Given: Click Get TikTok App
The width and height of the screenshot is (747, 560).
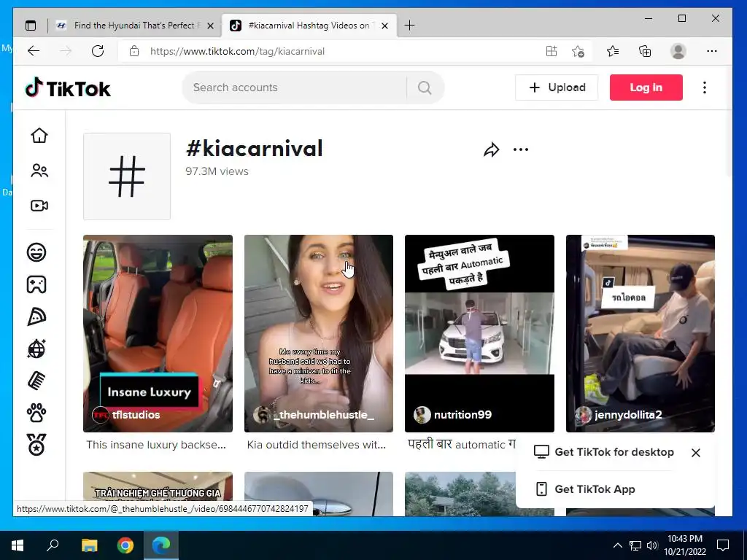Looking at the screenshot, I should (586, 489).
